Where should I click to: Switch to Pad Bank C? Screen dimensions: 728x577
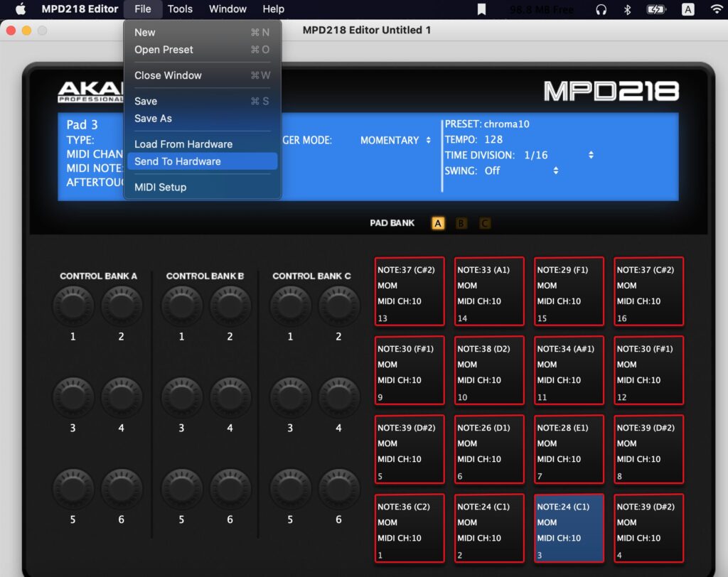[485, 223]
